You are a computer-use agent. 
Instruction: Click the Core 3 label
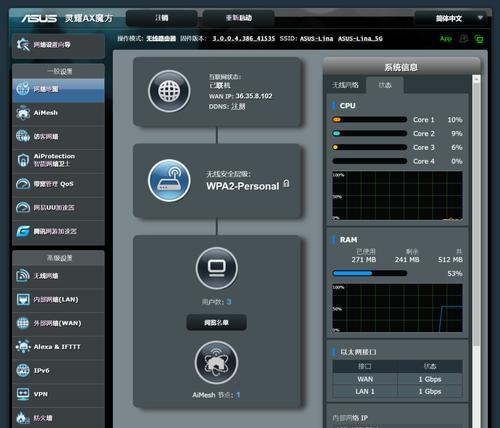pos(424,147)
